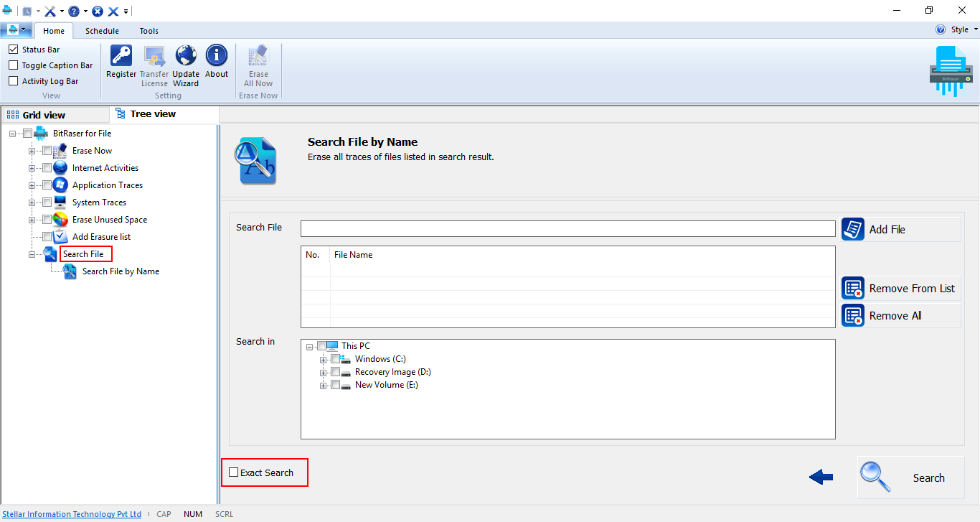Expand the Recovery Image (D:) node
This screenshot has width=980, height=522.
[x=323, y=372]
